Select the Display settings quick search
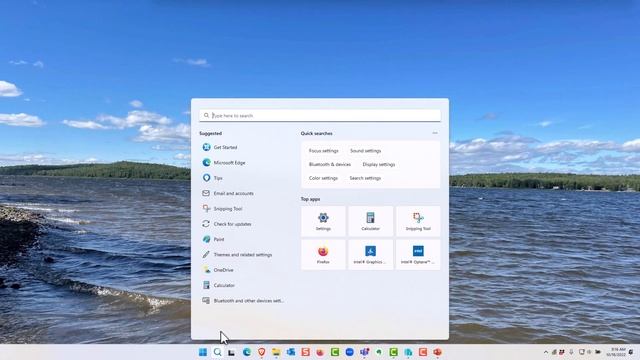This screenshot has height=360, width=640. [379, 164]
